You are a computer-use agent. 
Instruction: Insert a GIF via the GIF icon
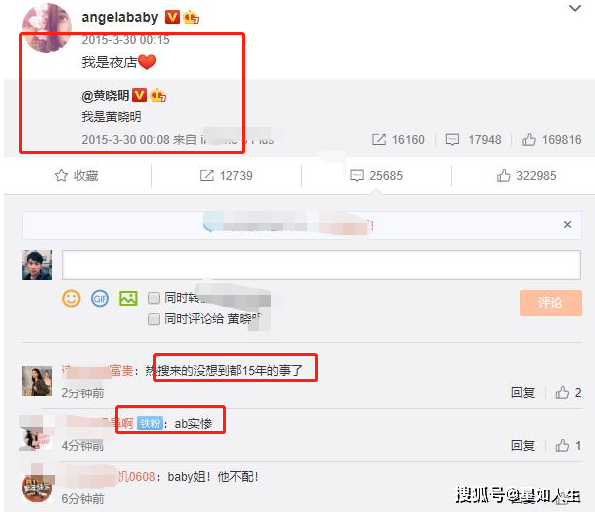click(100, 298)
